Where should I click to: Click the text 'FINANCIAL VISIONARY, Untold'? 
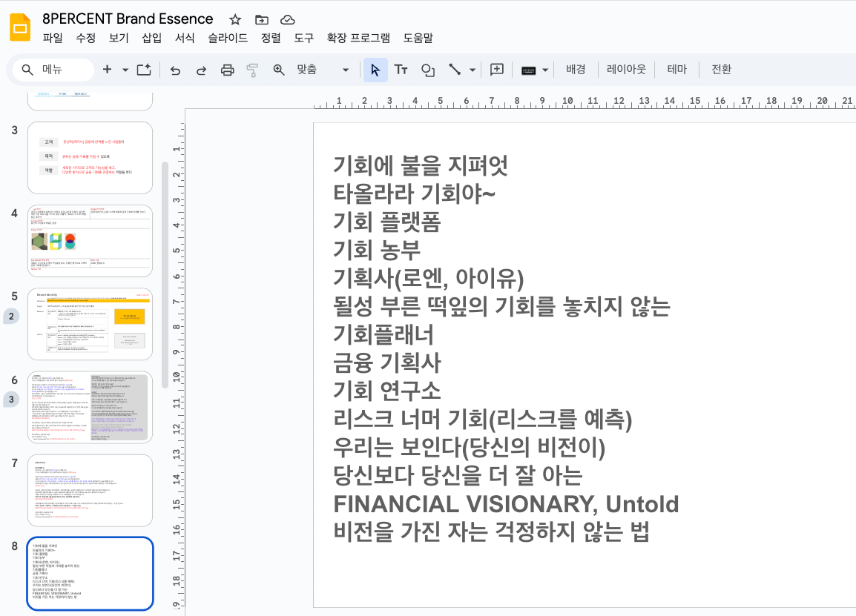pyautogui.click(x=506, y=503)
